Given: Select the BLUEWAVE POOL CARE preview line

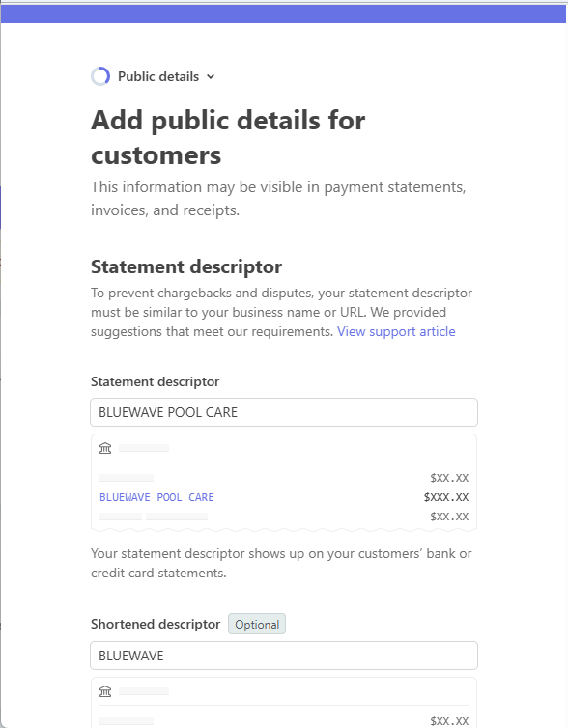Looking at the screenshot, I should coord(156,497).
